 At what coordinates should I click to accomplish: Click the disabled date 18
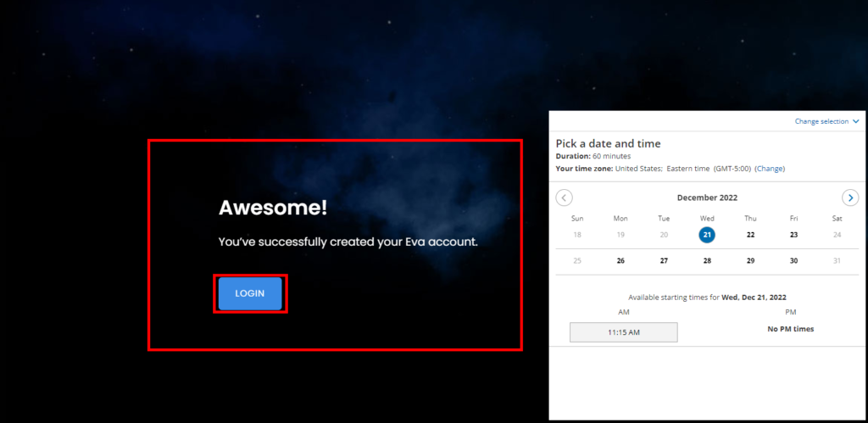577,235
